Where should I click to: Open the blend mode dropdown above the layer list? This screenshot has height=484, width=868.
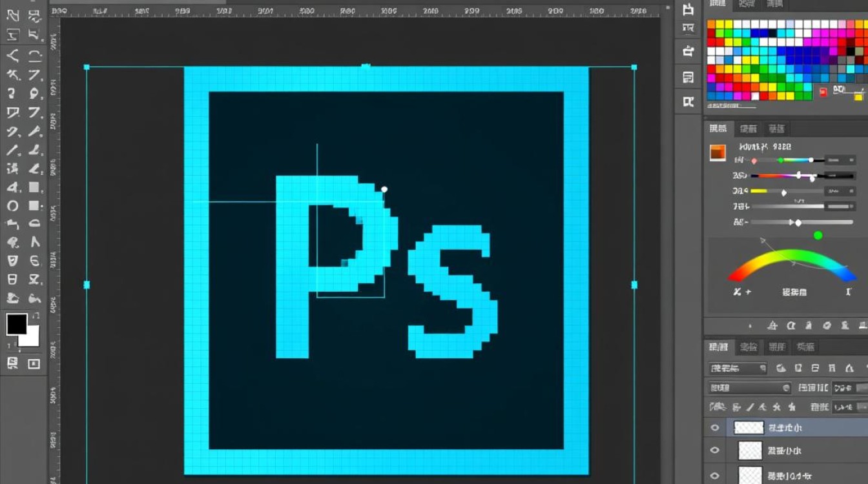pos(750,388)
